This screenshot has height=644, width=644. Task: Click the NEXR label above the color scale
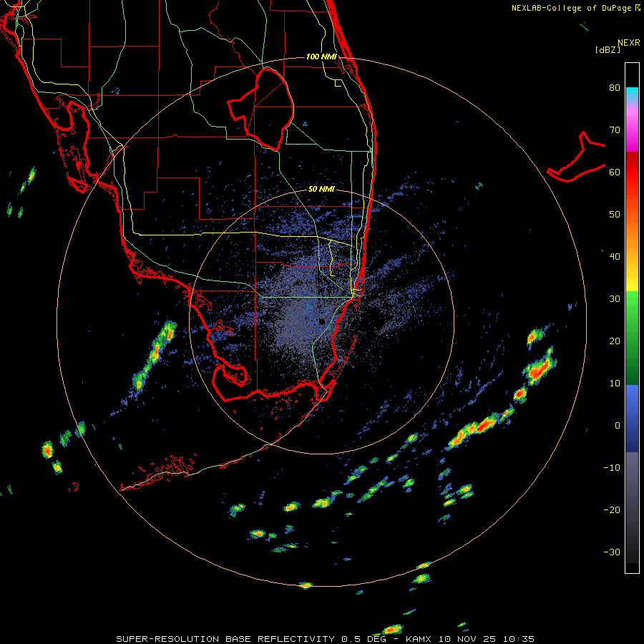pyautogui.click(x=628, y=43)
